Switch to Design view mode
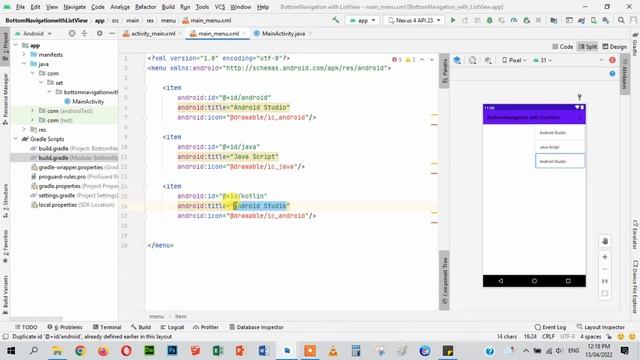 [615, 47]
